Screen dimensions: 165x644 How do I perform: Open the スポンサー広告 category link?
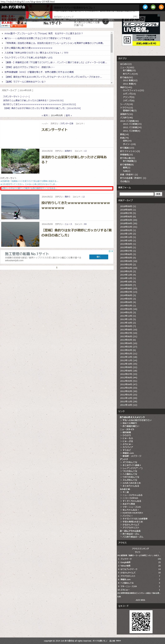[x=67, y=123]
